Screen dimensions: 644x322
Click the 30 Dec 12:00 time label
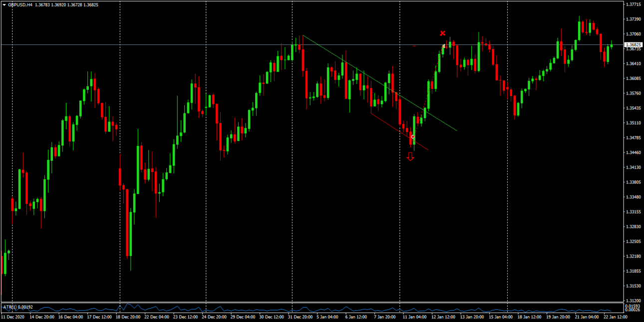pyautogui.click(x=272, y=317)
